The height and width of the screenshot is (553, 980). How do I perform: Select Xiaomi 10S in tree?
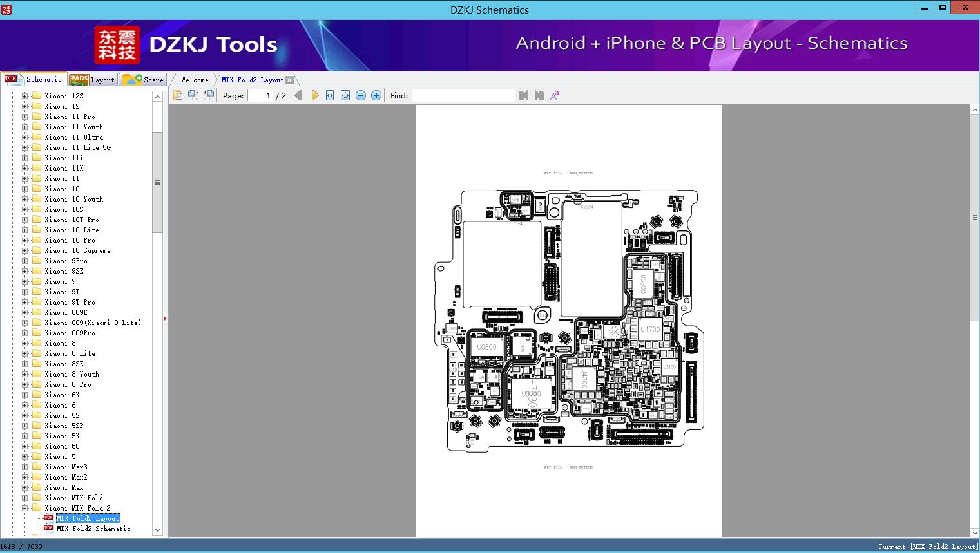point(64,209)
